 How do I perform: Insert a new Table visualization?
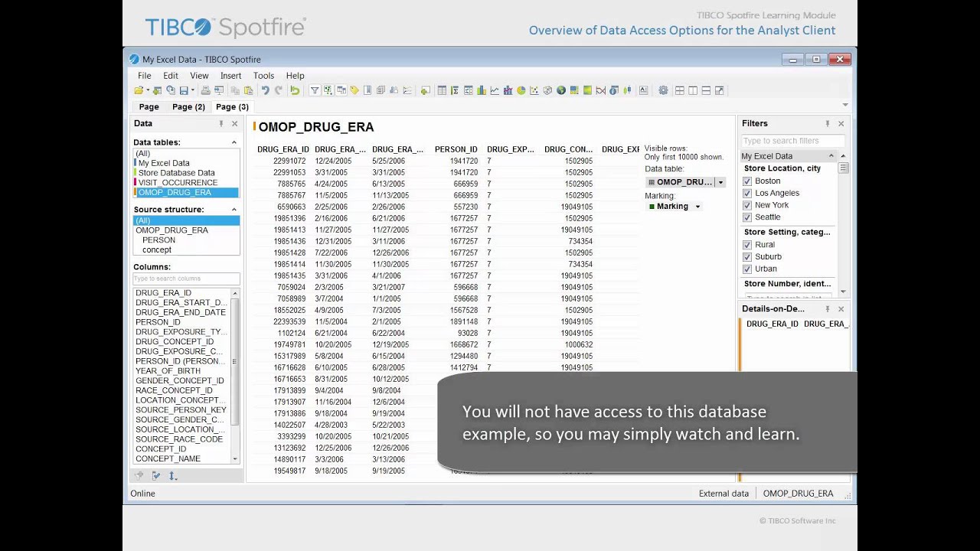pyautogui.click(x=442, y=90)
